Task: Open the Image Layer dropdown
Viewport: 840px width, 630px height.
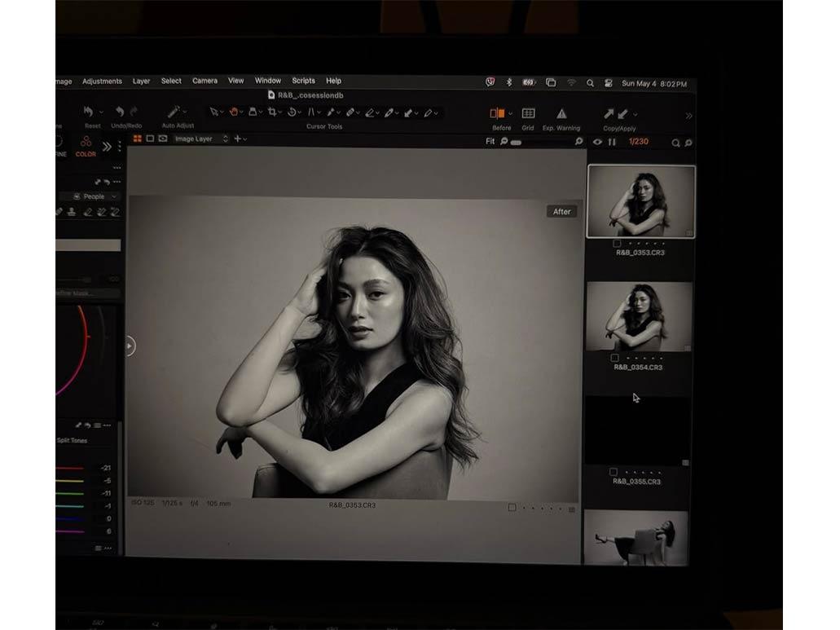Action: point(201,139)
